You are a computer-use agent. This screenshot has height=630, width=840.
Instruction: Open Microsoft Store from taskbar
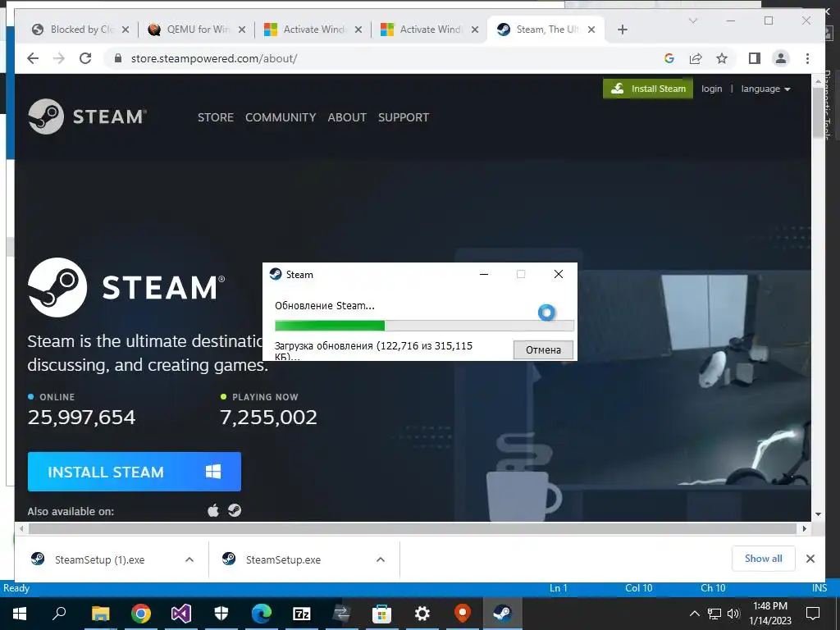[382, 614]
